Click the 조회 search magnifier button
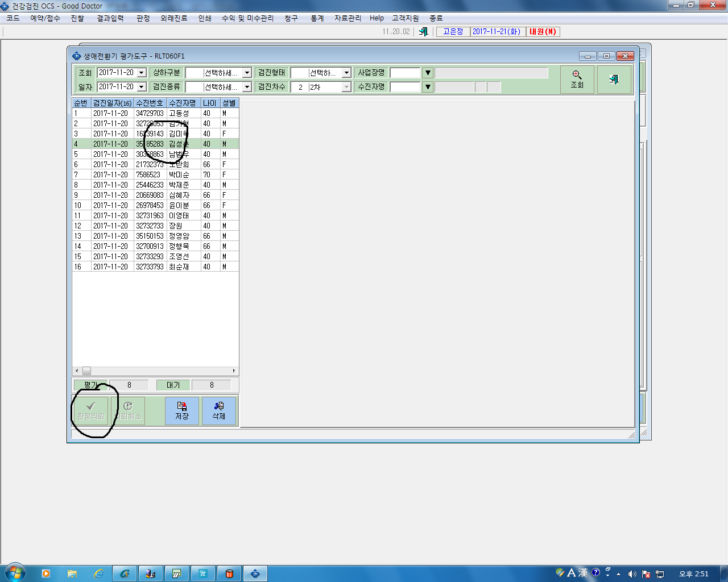The height and width of the screenshot is (582, 728). [x=577, y=79]
